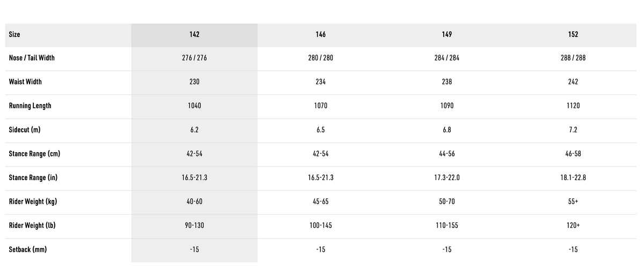The width and height of the screenshot is (644, 275).
Task: Select the Waist Width row label
Action: pos(25,82)
